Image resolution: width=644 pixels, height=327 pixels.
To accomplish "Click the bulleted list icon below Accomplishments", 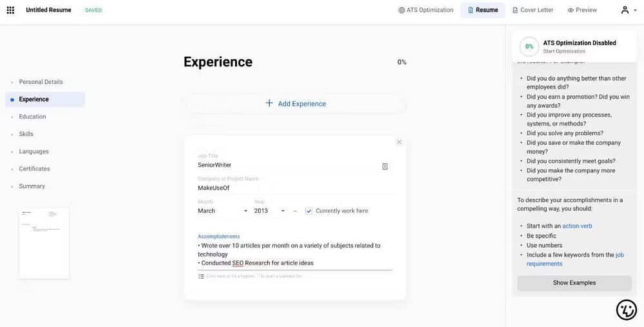I will coord(202,276).
